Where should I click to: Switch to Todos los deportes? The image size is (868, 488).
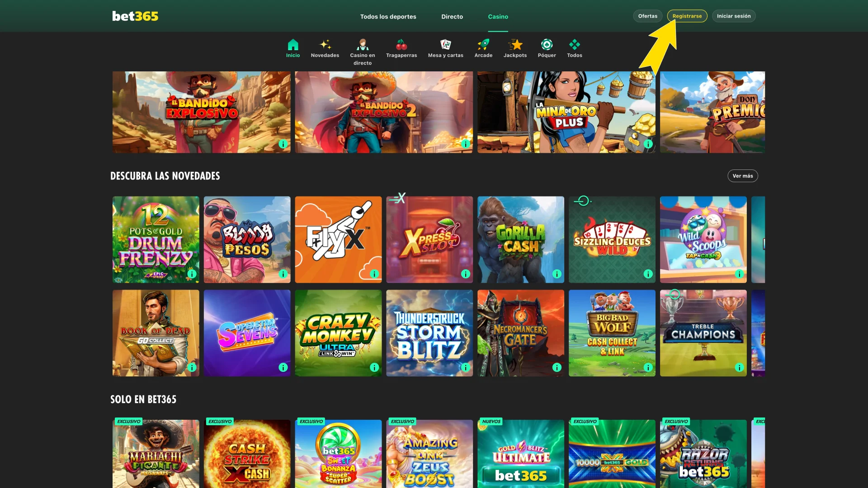388,16
